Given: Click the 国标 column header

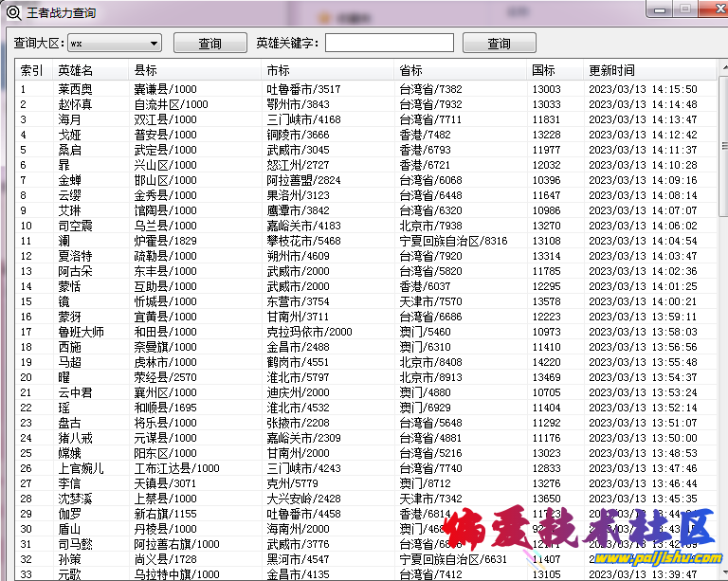Looking at the screenshot, I should click(x=543, y=70).
